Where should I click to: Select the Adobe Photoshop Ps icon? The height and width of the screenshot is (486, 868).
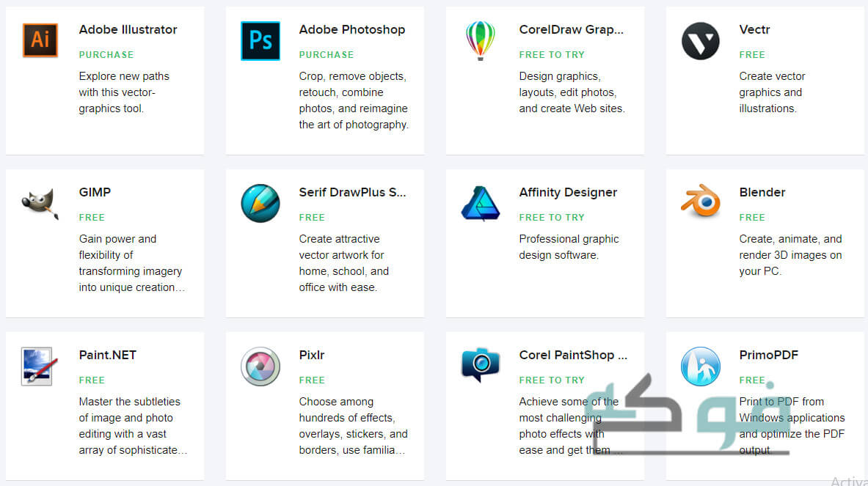[x=260, y=40]
